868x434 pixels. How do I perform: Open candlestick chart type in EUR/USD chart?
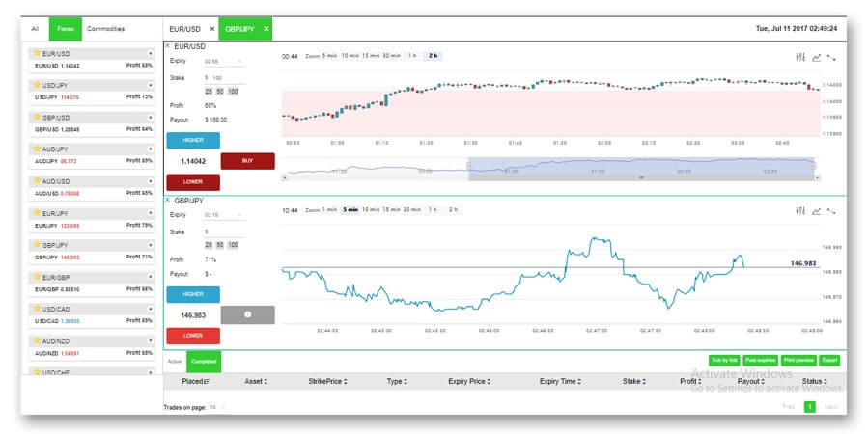click(x=799, y=57)
